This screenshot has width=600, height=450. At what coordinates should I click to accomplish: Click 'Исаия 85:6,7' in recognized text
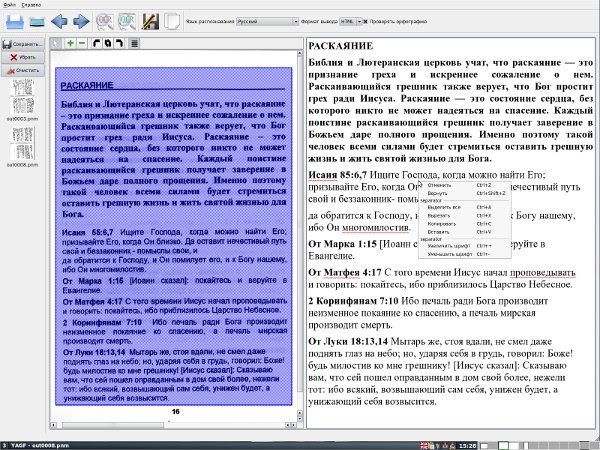coord(338,175)
